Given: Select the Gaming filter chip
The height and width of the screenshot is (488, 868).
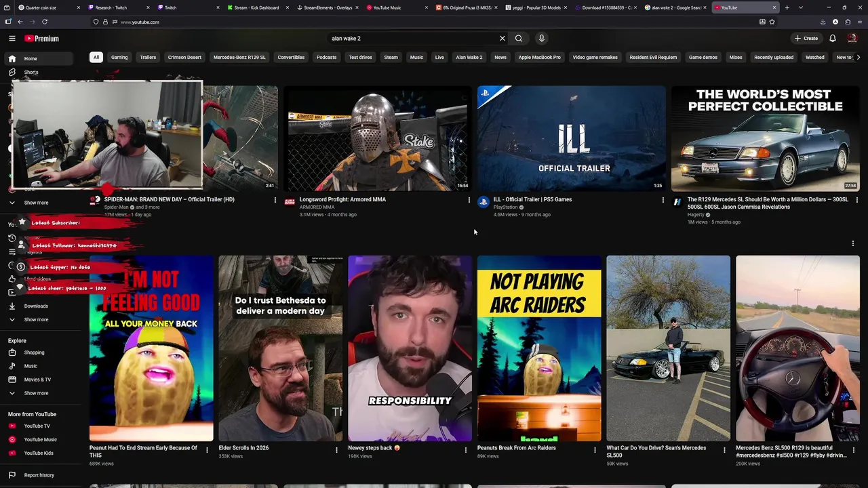Looking at the screenshot, I should coord(119,58).
